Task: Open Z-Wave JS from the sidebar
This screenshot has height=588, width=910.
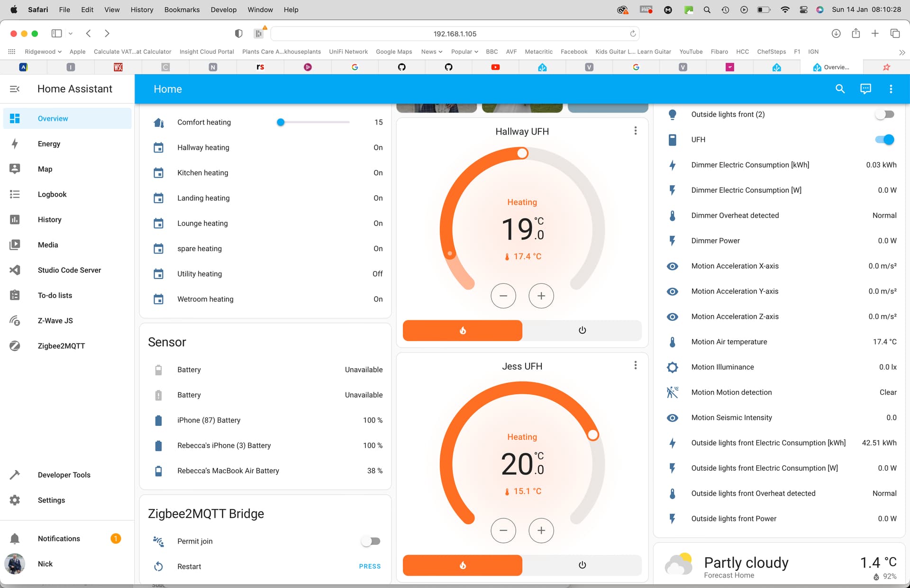Action: [x=15, y=320]
